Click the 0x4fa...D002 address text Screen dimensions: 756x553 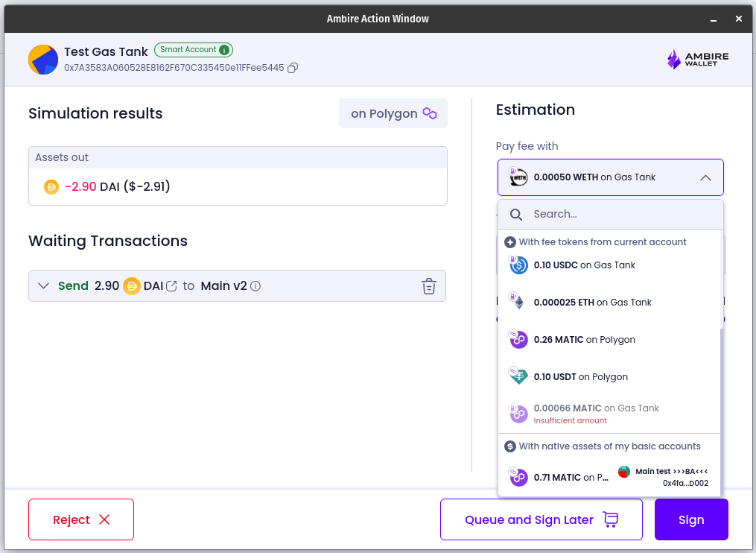point(685,483)
